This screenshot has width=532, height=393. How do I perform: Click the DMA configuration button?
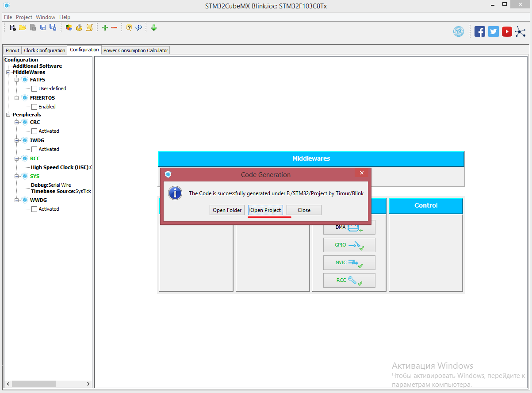[x=349, y=227]
